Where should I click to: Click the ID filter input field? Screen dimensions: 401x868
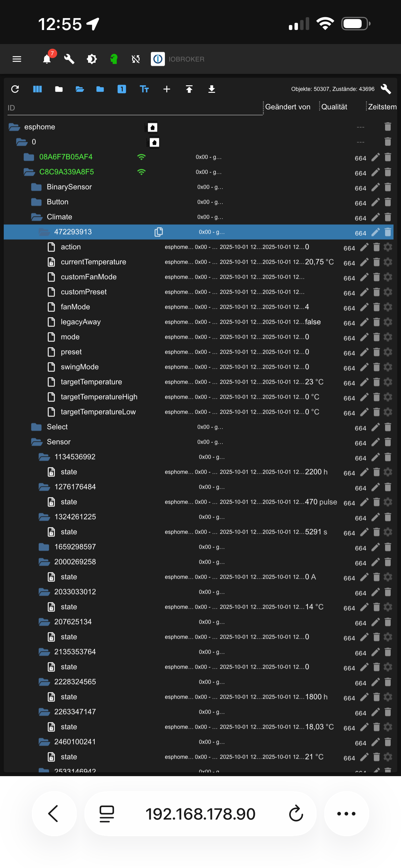135,108
